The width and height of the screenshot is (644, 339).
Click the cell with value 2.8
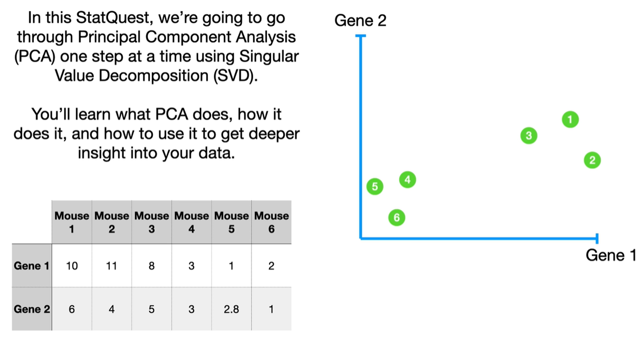tap(231, 309)
